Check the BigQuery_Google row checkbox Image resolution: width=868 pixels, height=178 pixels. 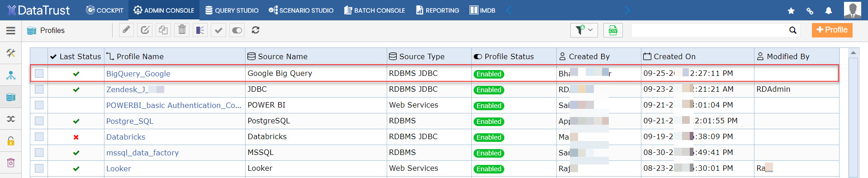click(x=39, y=73)
